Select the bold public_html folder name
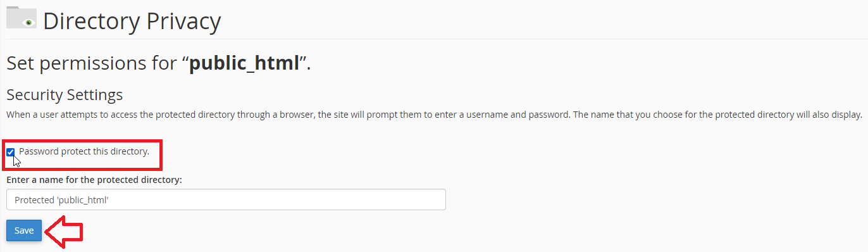Screen dimensions: 868x252 244,63
